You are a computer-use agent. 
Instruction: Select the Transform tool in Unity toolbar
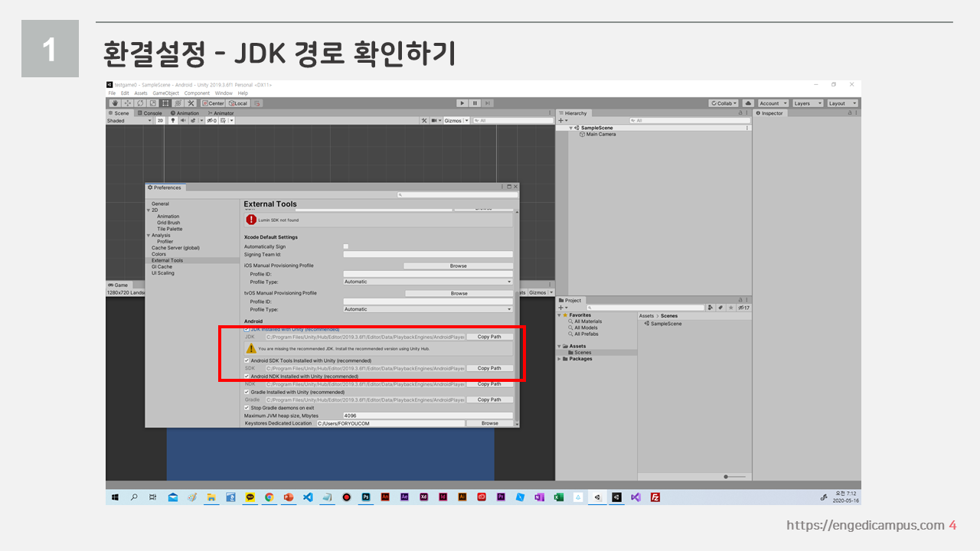[x=178, y=103]
